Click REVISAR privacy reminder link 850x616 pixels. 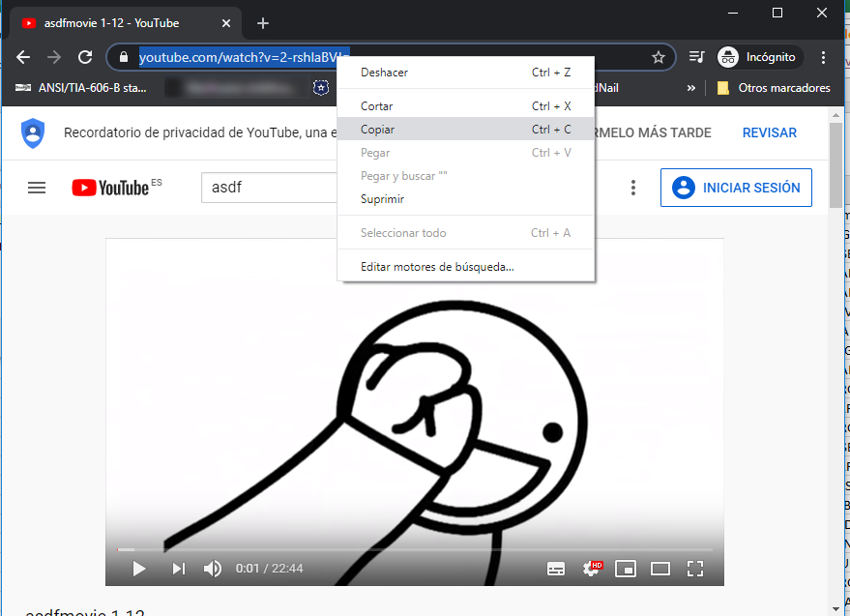[x=769, y=132]
